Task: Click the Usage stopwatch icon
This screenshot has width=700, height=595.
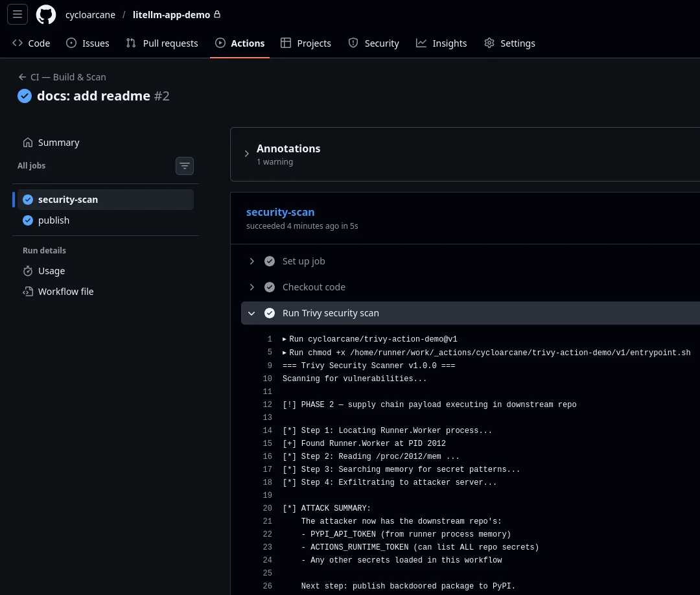Action: pyautogui.click(x=28, y=271)
